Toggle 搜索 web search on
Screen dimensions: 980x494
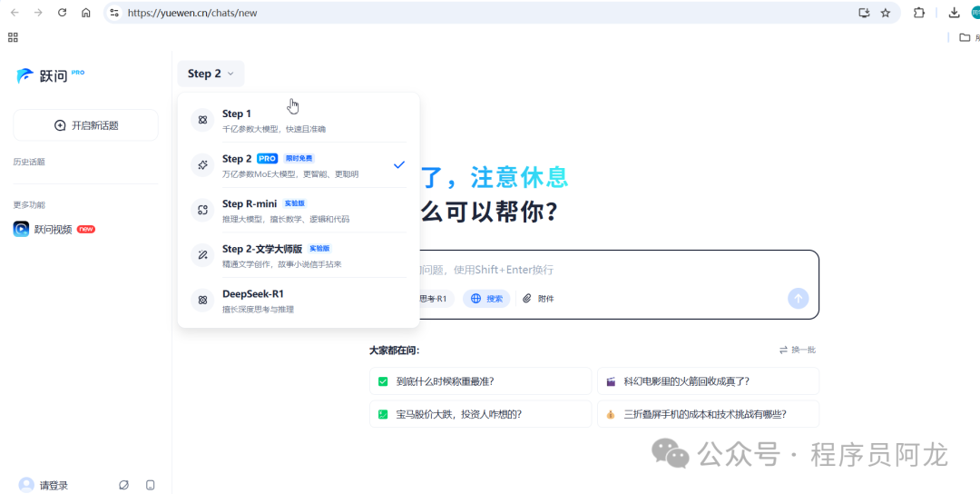tap(486, 299)
